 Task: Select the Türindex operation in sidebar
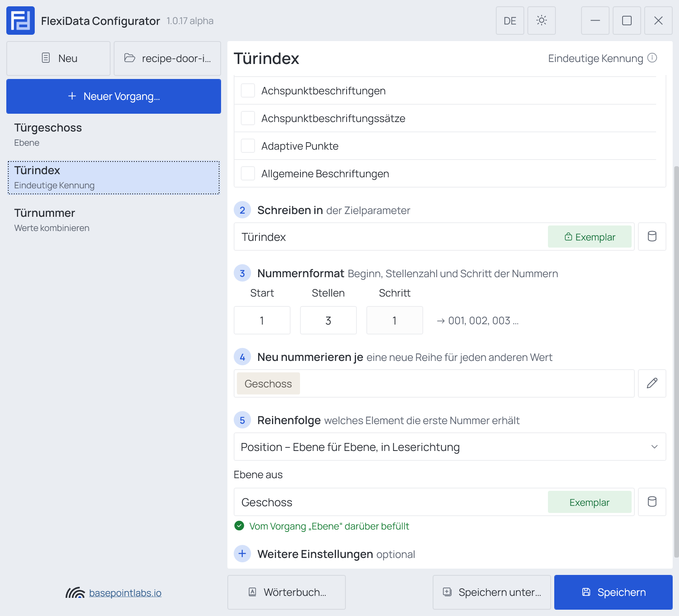coord(114,178)
